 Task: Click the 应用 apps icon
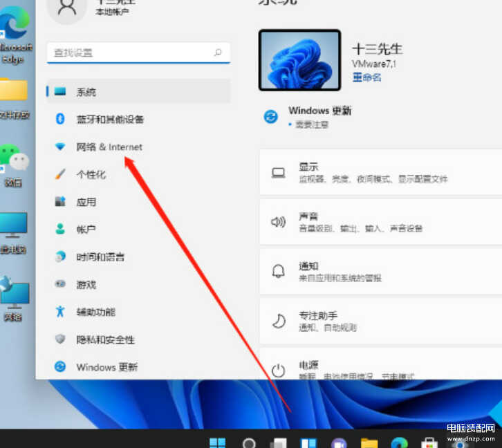pyautogui.click(x=60, y=202)
